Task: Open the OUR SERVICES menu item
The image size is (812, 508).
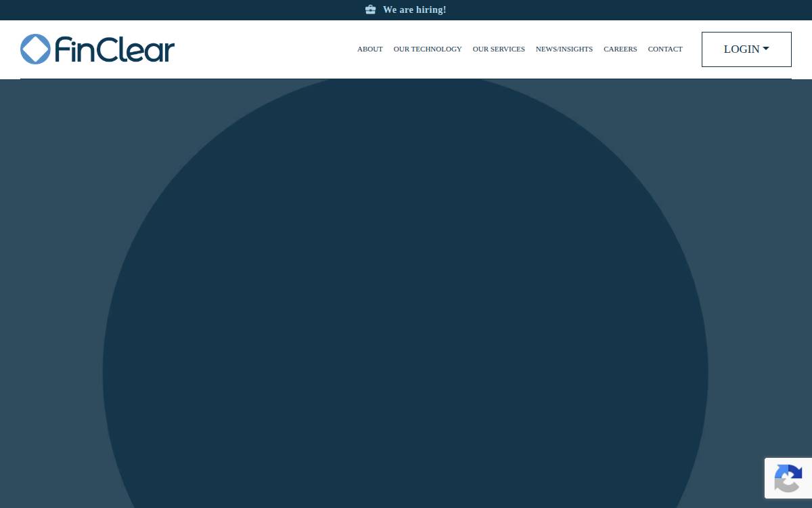Action: coord(499,49)
